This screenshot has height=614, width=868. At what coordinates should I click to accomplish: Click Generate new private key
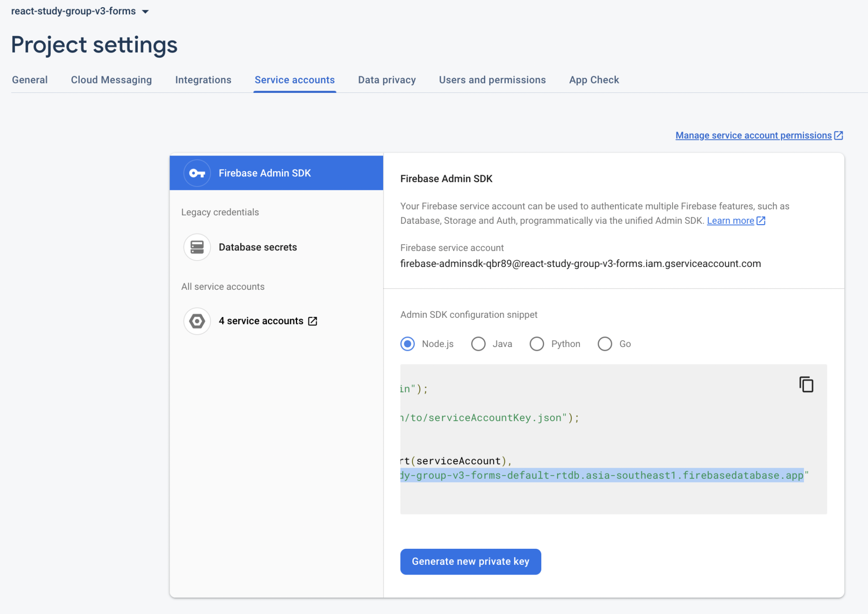pos(470,561)
